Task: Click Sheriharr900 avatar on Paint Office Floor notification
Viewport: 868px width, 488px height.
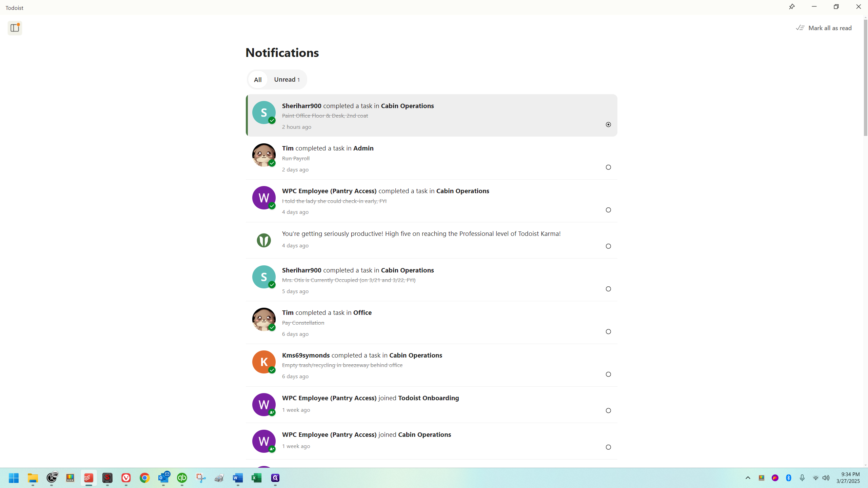Action: (x=264, y=113)
